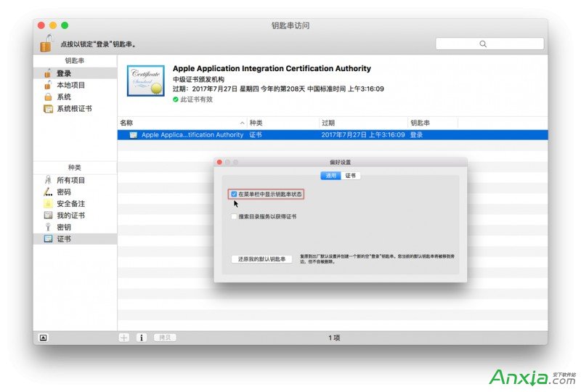The height and width of the screenshot is (392, 581).
Task: Click the 还原我的默认钥匙串 button
Action: (261, 259)
